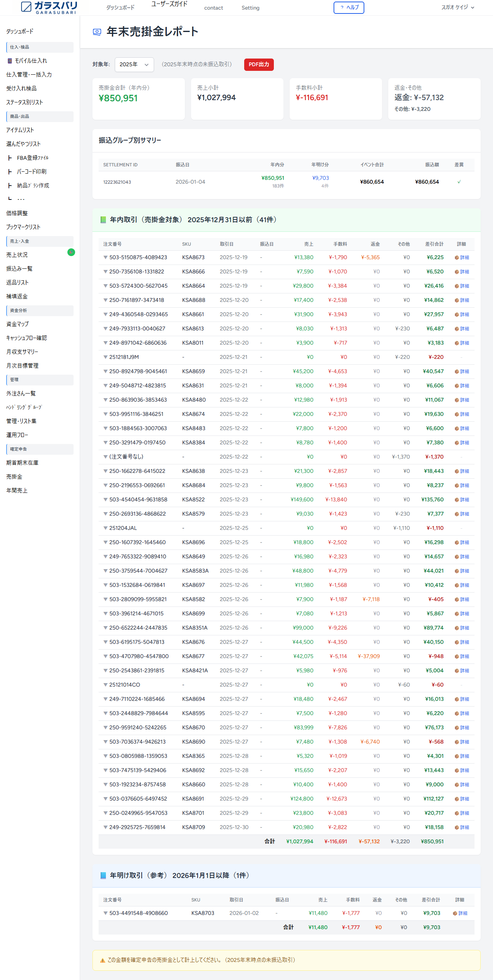Click the warning triangle icon in yellow notice
This screenshot has width=493, height=980.
(102, 960)
